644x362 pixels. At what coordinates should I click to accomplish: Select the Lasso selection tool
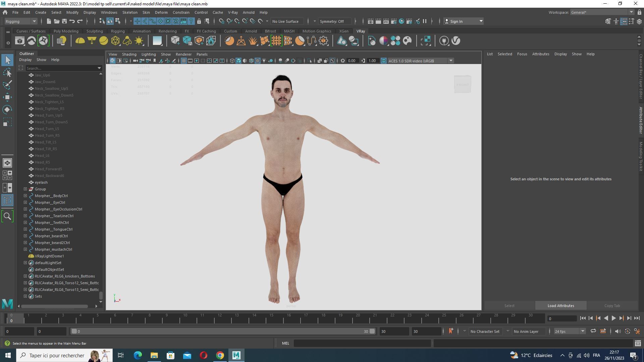(7, 72)
